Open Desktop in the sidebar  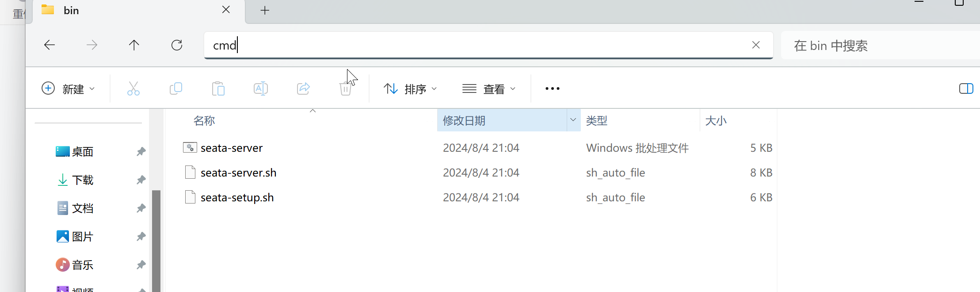(74, 152)
